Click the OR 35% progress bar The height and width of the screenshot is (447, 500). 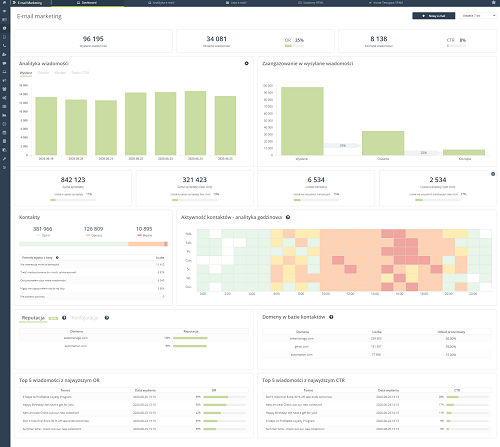pos(294,46)
